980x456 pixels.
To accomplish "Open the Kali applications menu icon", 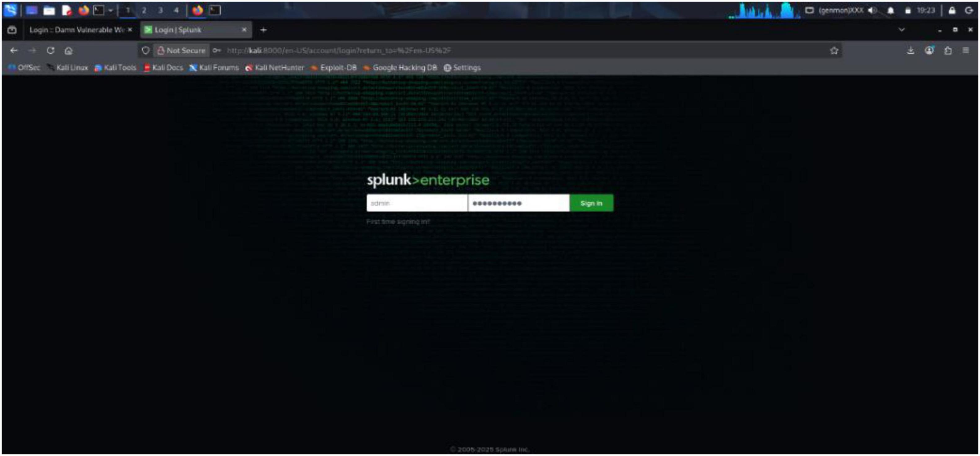I will pyautogui.click(x=10, y=10).
